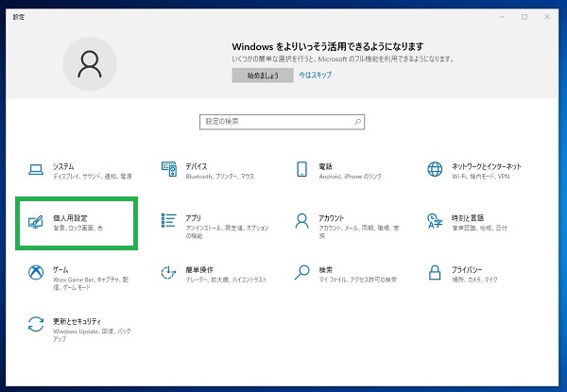Click the 今はスキップ link
The width and height of the screenshot is (567, 392).
[315, 75]
